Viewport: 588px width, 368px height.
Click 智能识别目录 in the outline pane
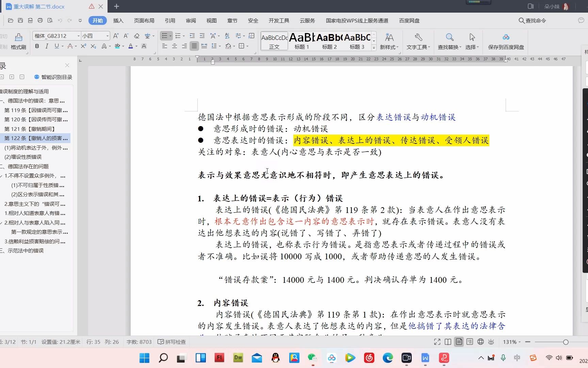pos(53,77)
